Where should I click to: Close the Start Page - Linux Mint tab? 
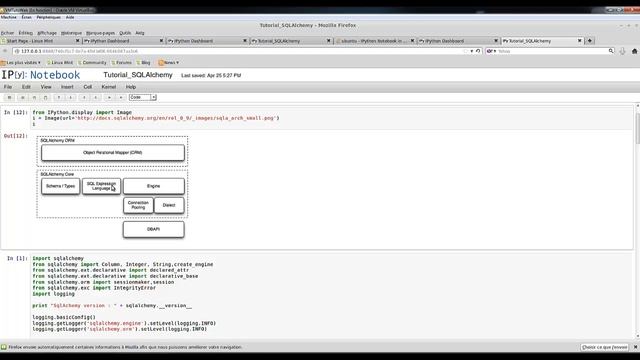point(78,41)
